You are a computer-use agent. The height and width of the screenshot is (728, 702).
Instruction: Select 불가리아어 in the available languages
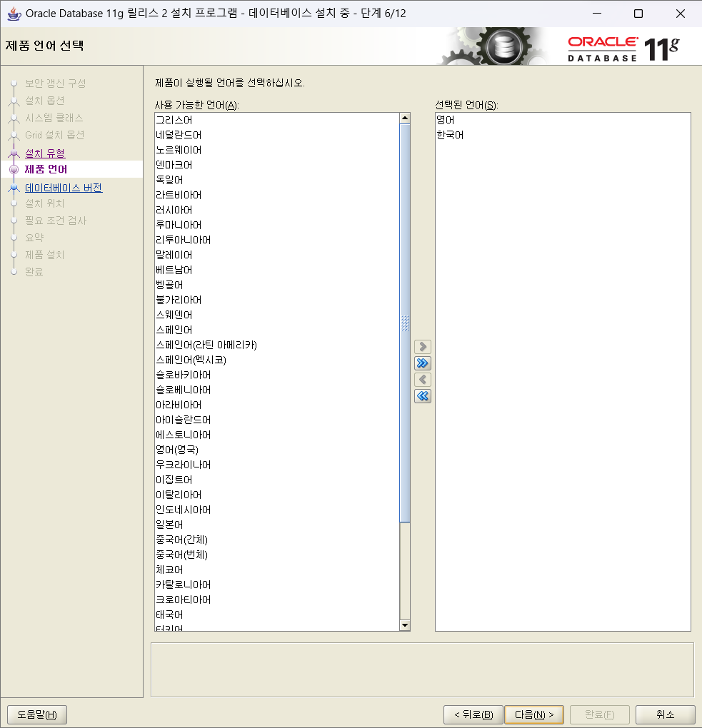277,300
